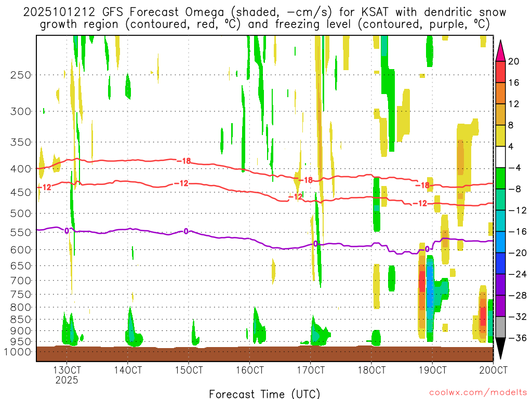Click the chart title mentioning GFS Forecast Omega
The image size is (532, 399).
(x=264, y=12)
